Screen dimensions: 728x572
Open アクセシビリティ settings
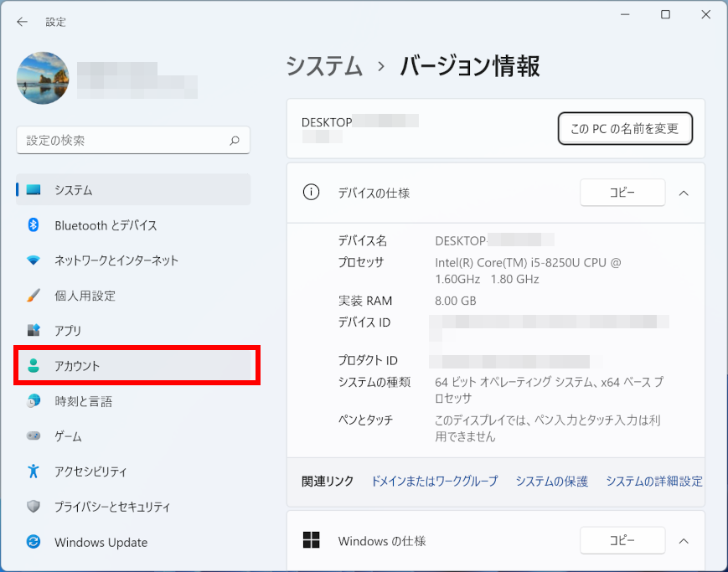click(x=133, y=472)
